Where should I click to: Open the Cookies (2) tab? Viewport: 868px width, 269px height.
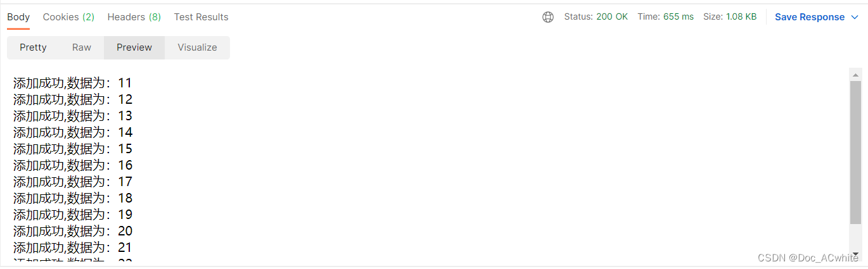click(68, 17)
